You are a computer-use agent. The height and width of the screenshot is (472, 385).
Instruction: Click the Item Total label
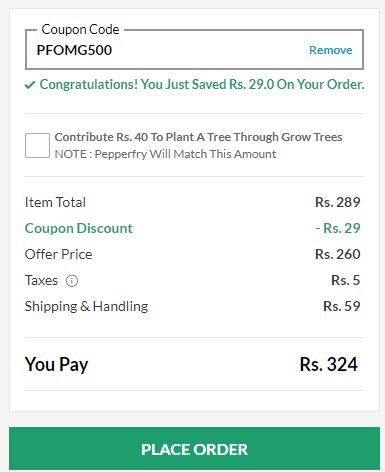click(x=55, y=202)
